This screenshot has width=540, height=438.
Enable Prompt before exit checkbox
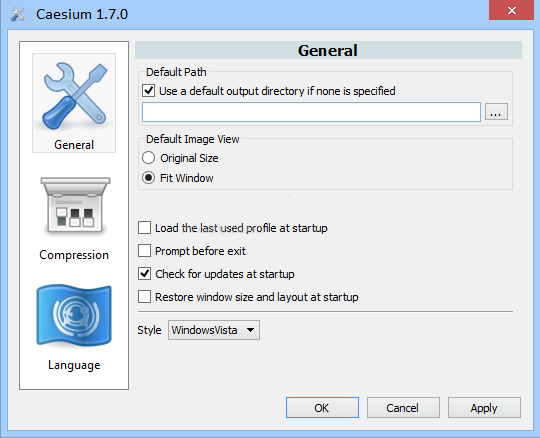click(x=144, y=251)
